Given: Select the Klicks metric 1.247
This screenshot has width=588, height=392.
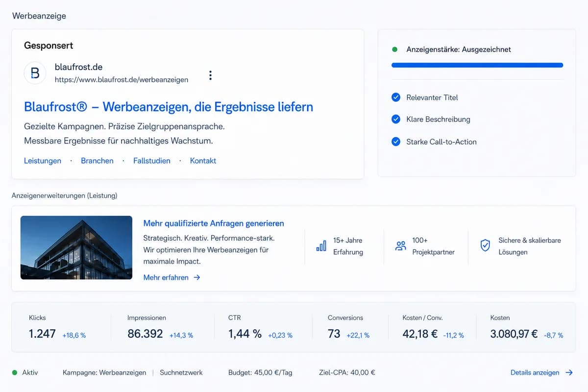Looking at the screenshot, I should pyautogui.click(x=42, y=334).
